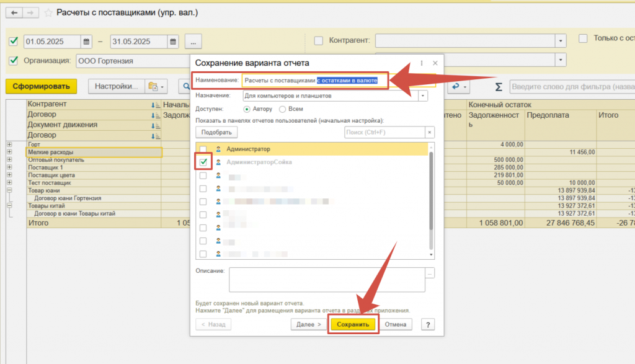Image resolution: width=635 pixels, height=364 pixels.
Task: Select the Всем radio option
Action: pos(283,109)
